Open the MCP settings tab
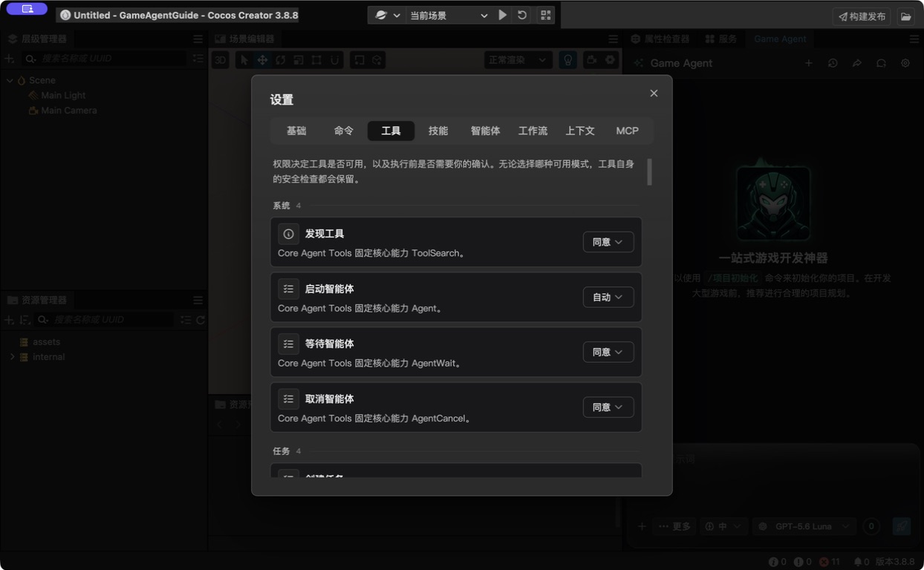 click(627, 131)
